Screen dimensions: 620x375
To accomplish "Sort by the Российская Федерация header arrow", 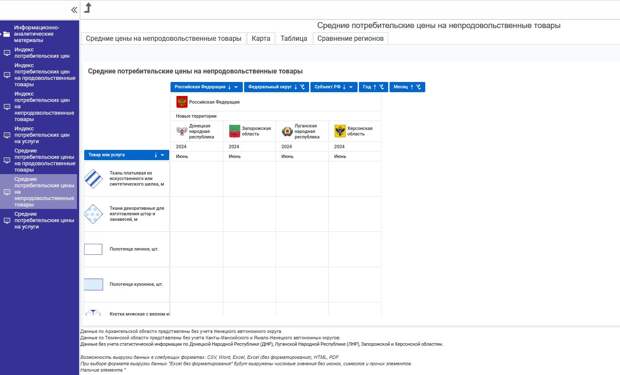I will 229,87.
